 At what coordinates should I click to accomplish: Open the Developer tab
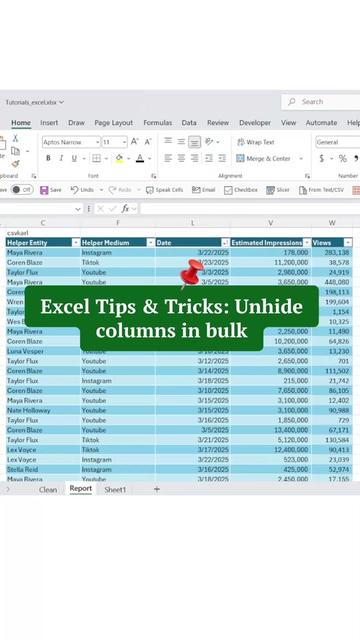pos(255,123)
